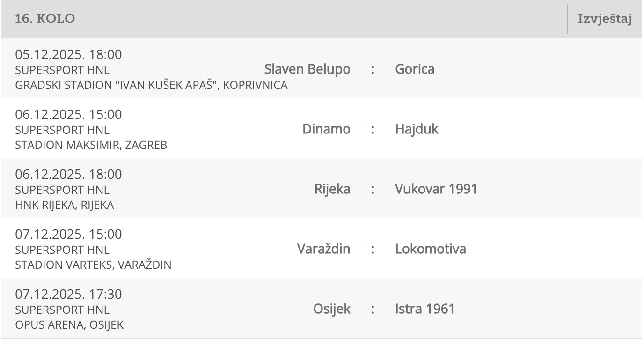Select the Ivan Kušek Apaš stadium text

[151, 85]
